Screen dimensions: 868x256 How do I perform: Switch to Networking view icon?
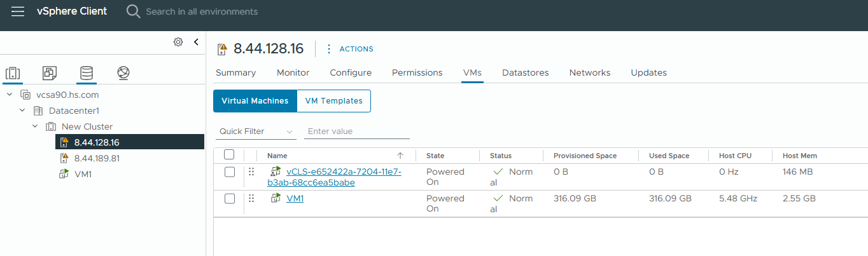click(123, 73)
